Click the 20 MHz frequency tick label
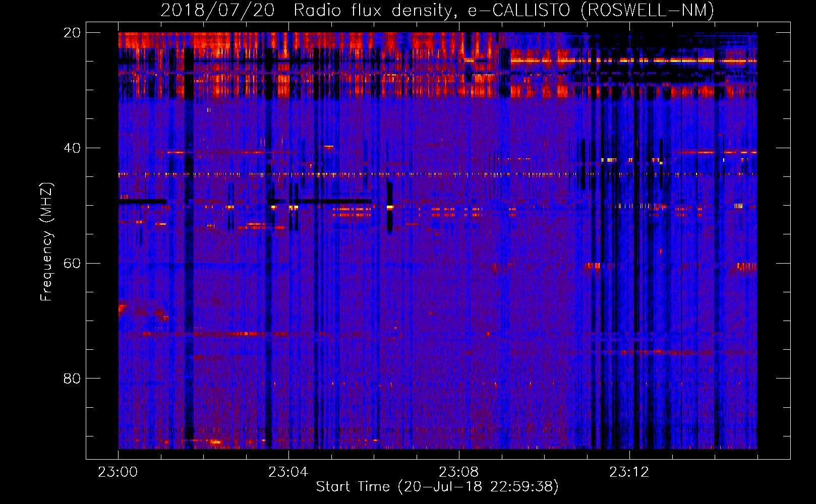 point(72,33)
